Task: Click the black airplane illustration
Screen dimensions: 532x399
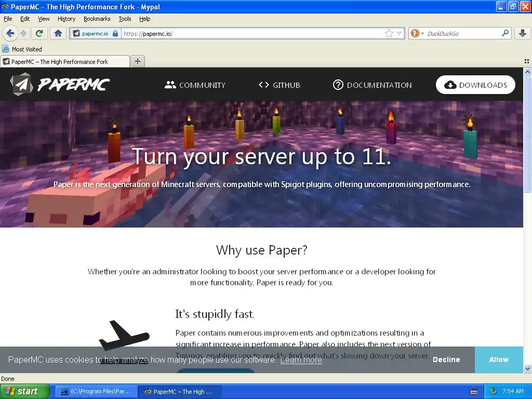Action: coord(124,336)
